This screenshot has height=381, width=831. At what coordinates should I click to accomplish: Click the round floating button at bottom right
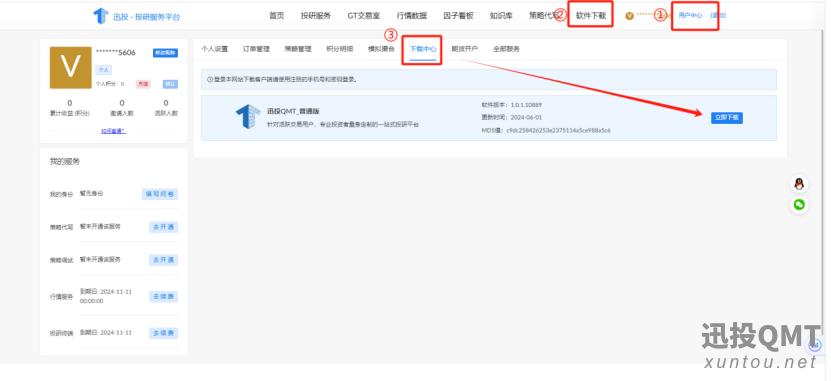pos(815,345)
